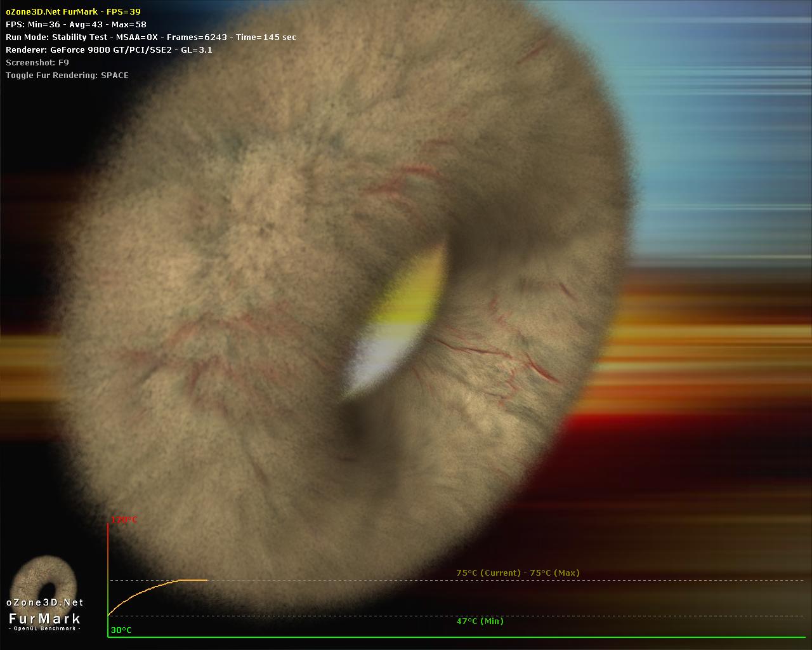This screenshot has width=812, height=650.
Task: Click the "47°C (Min)" temperature readout
Action: (480, 621)
